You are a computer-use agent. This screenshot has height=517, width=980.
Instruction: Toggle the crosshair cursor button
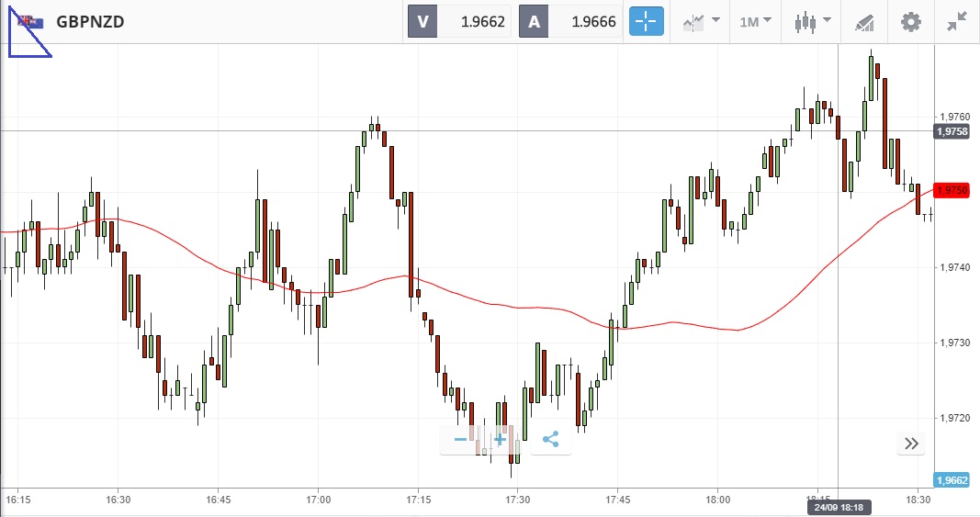[x=646, y=22]
